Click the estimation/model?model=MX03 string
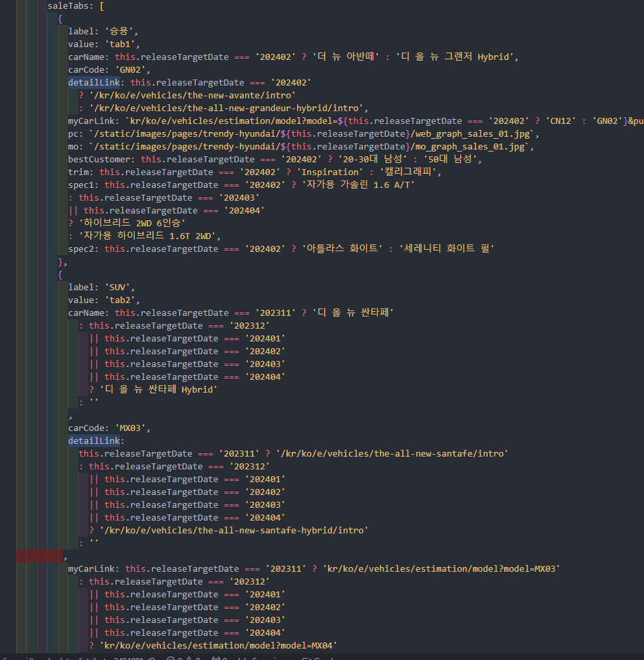644x660 pixels. coord(441,569)
